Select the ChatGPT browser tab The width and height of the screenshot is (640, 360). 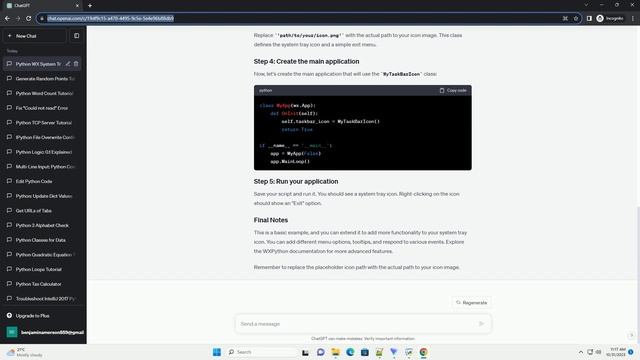43,6
